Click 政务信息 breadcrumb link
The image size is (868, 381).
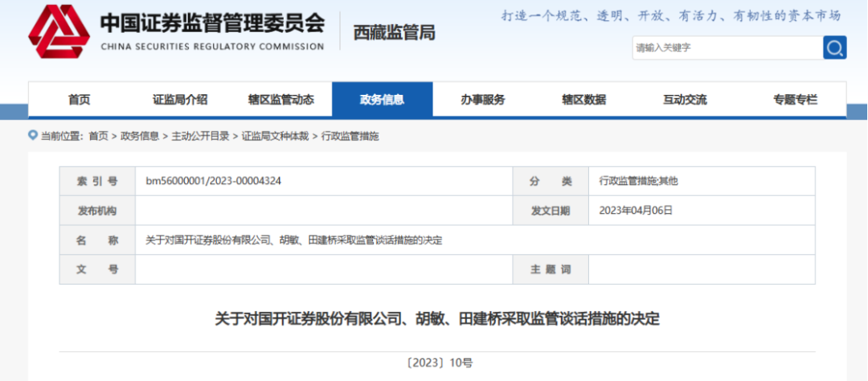[140, 137]
